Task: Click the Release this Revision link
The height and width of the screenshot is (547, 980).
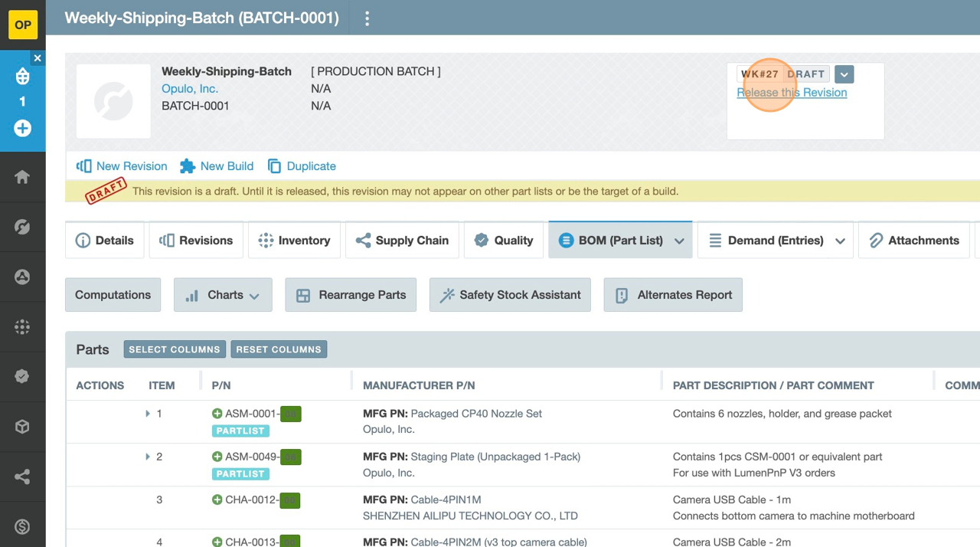Action: click(x=792, y=93)
